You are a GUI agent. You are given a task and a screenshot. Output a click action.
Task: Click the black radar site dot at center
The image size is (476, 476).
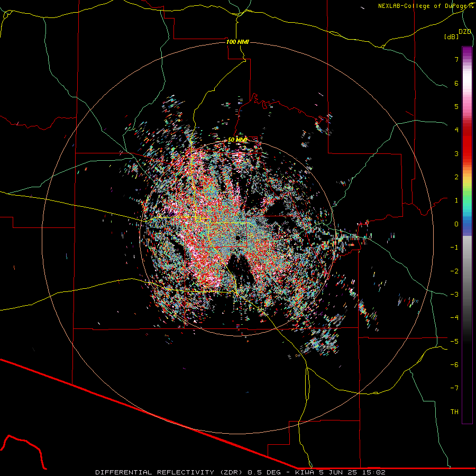tap(238, 237)
